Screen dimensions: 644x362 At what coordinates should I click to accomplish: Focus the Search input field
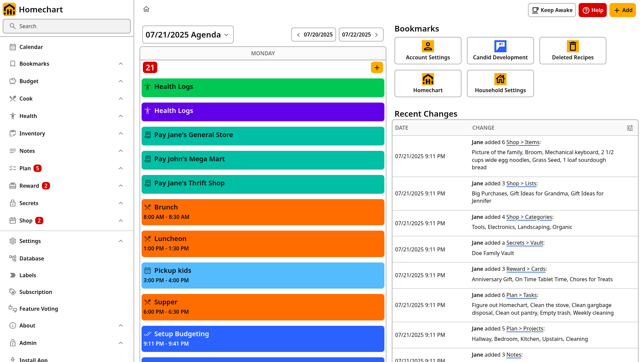point(67,26)
